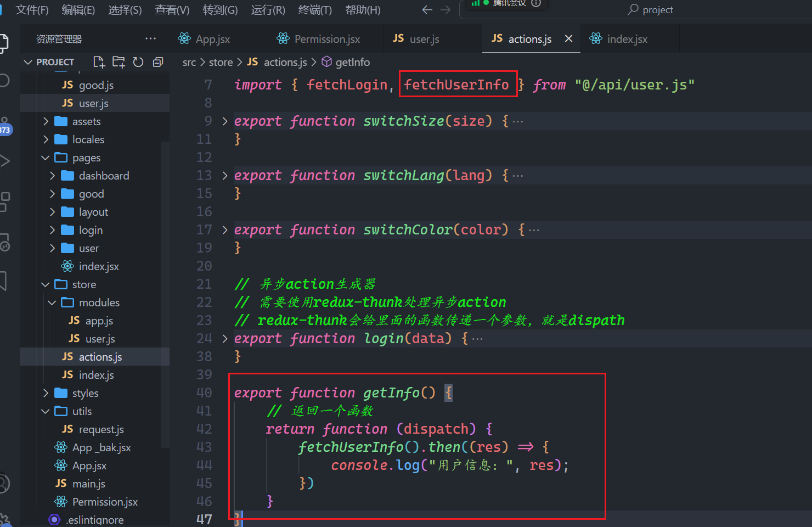Open the 转到(G) menu
The image size is (812, 527).
click(x=220, y=10)
